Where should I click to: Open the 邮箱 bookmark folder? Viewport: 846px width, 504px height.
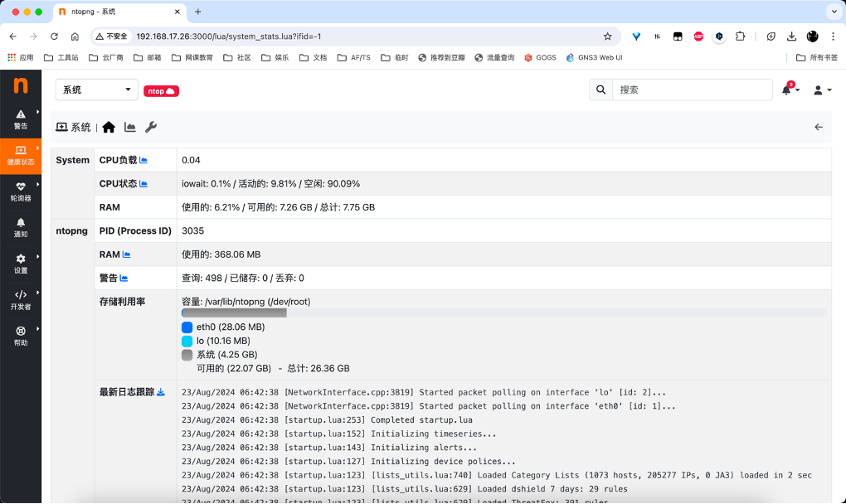pyautogui.click(x=148, y=57)
